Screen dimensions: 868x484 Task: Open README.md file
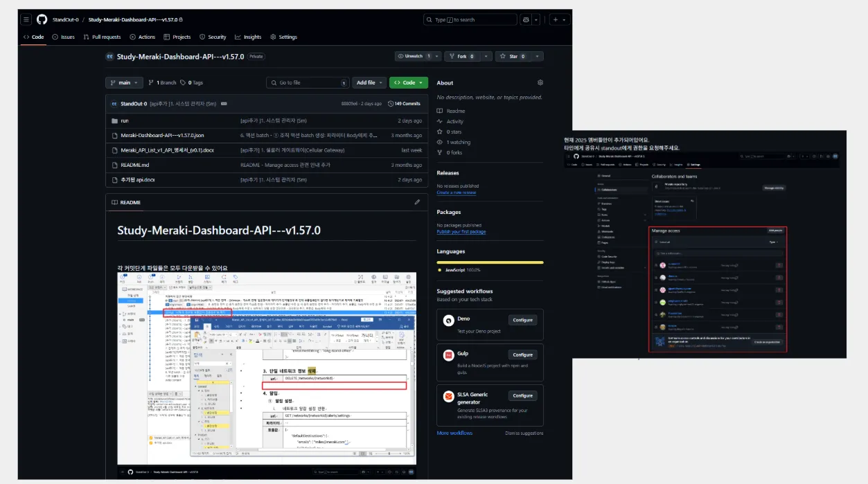tap(135, 165)
